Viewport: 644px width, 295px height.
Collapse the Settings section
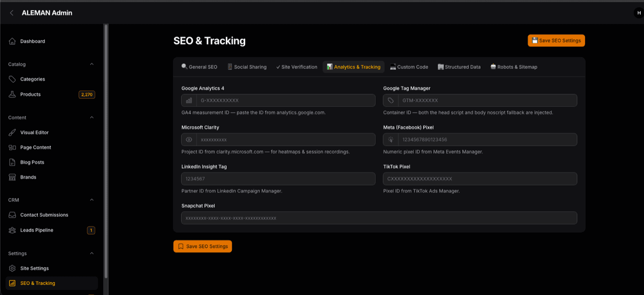point(92,253)
